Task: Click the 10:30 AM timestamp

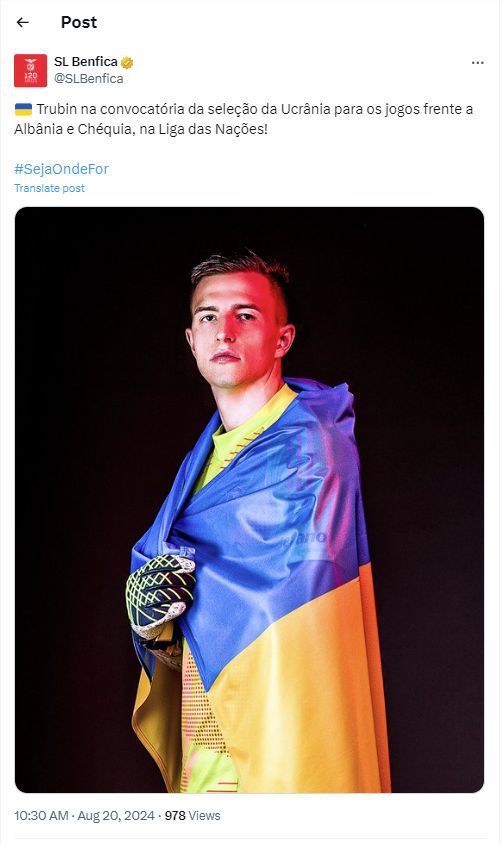Action: point(41,815)
